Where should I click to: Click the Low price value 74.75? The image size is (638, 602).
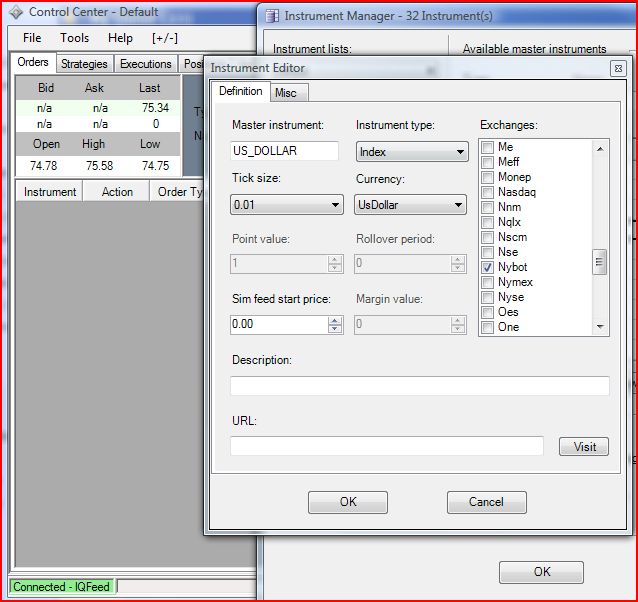[x=155, y=166]
